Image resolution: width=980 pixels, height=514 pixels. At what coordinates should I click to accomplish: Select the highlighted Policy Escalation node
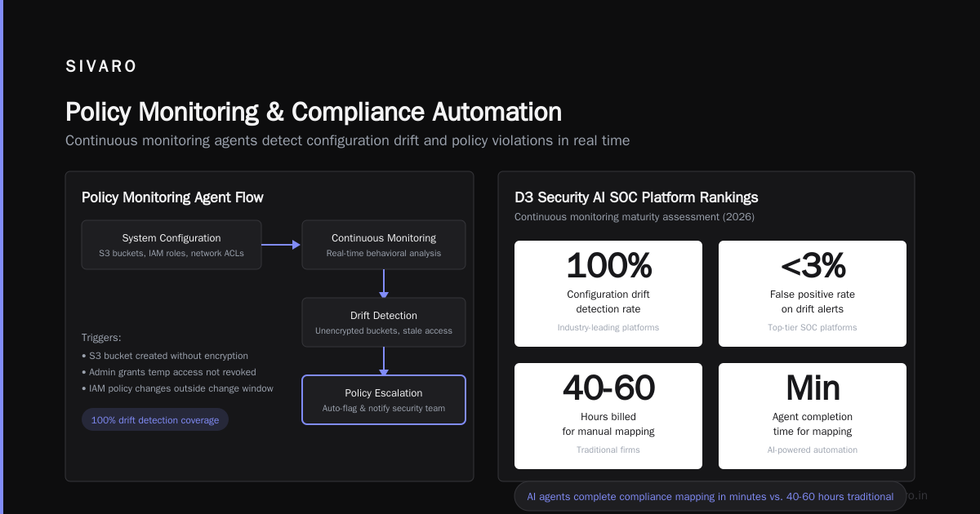(x=384, y=400)
